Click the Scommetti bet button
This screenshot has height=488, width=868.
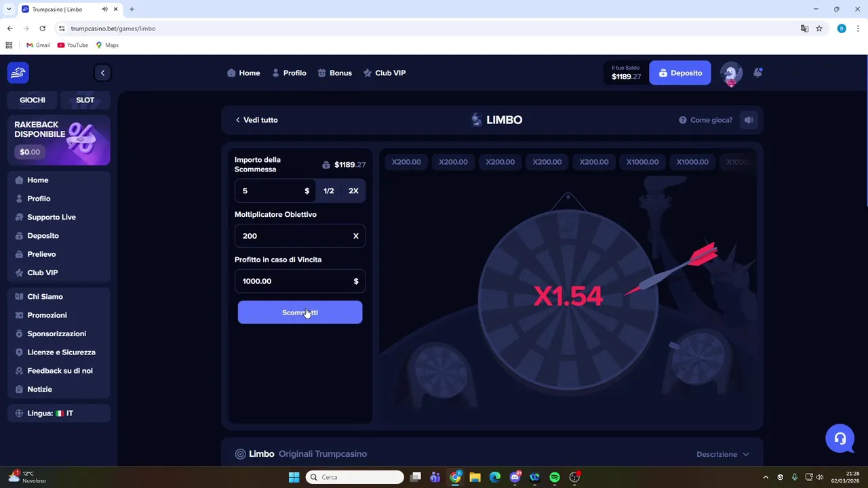pyautogui.click(x=300, y=312)
